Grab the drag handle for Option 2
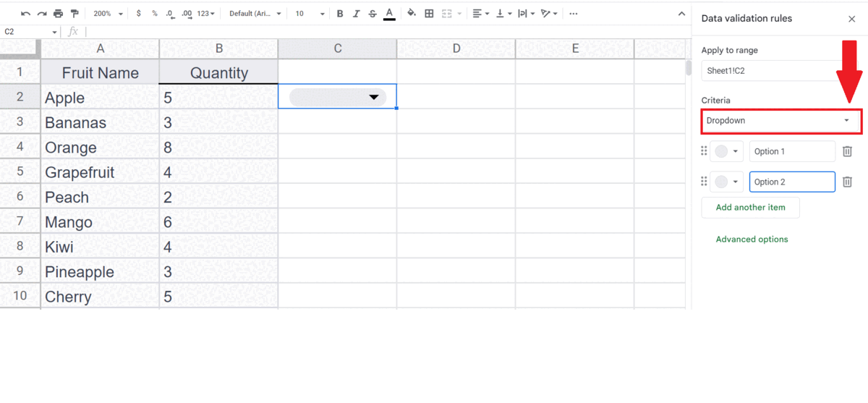Viewport: 868px width, 403px height. [x=704, y=182]
